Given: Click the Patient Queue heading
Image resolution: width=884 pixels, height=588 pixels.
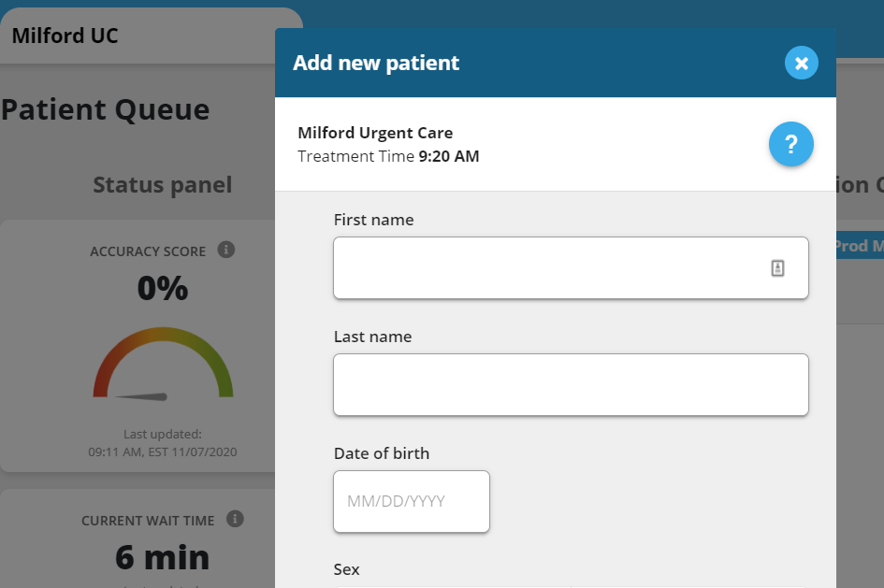Looking at the screenshot, I should 106,109.
